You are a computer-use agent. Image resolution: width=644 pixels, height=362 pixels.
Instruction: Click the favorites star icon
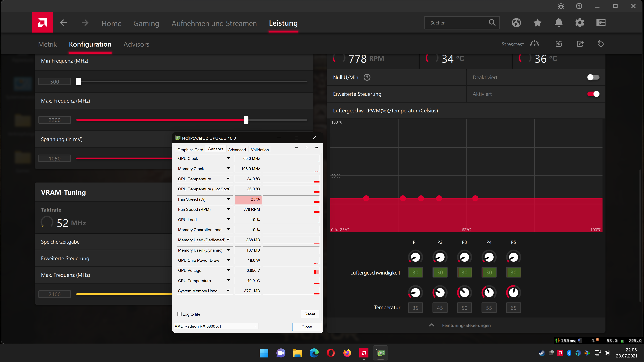point(537,23)
